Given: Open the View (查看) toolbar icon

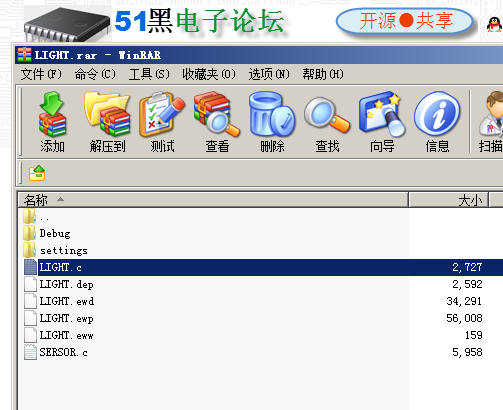Looking at the screenshot, I should click(x=217, y=121).
